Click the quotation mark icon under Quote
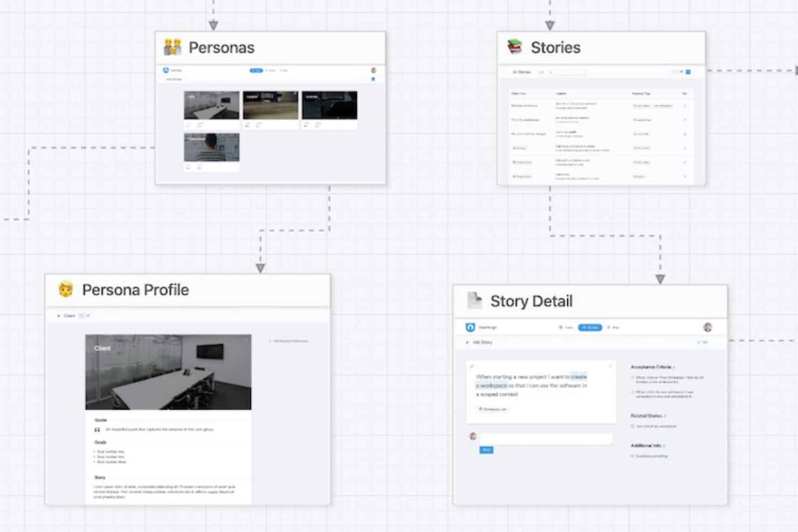Screen dimensions: 798x532 click(x=97, y=430)
